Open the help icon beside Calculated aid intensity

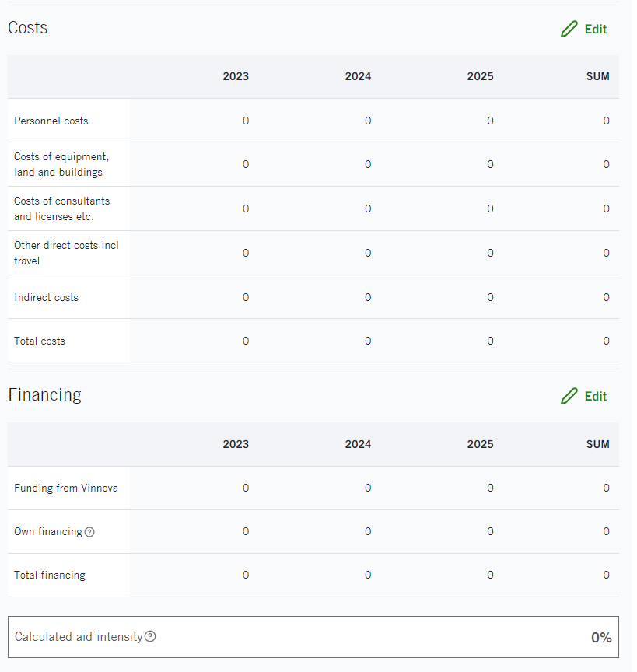coord(151,637)
